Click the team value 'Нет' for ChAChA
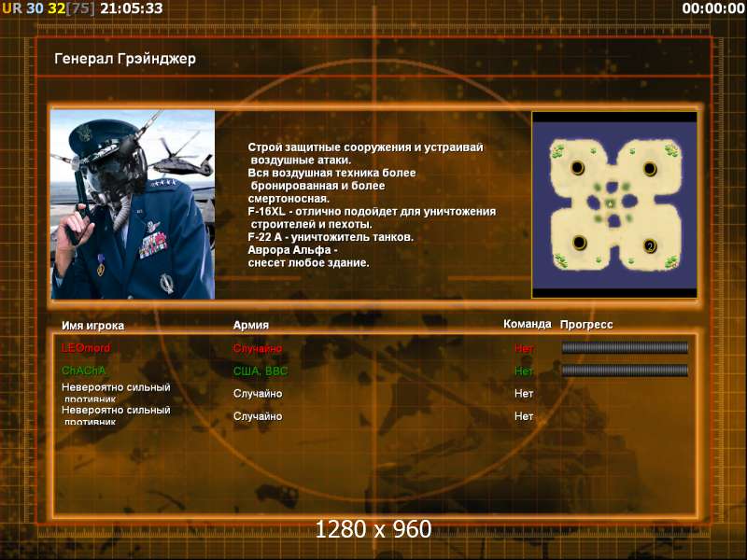This screenshot has width=747, height=560. [x=524, y=371]
